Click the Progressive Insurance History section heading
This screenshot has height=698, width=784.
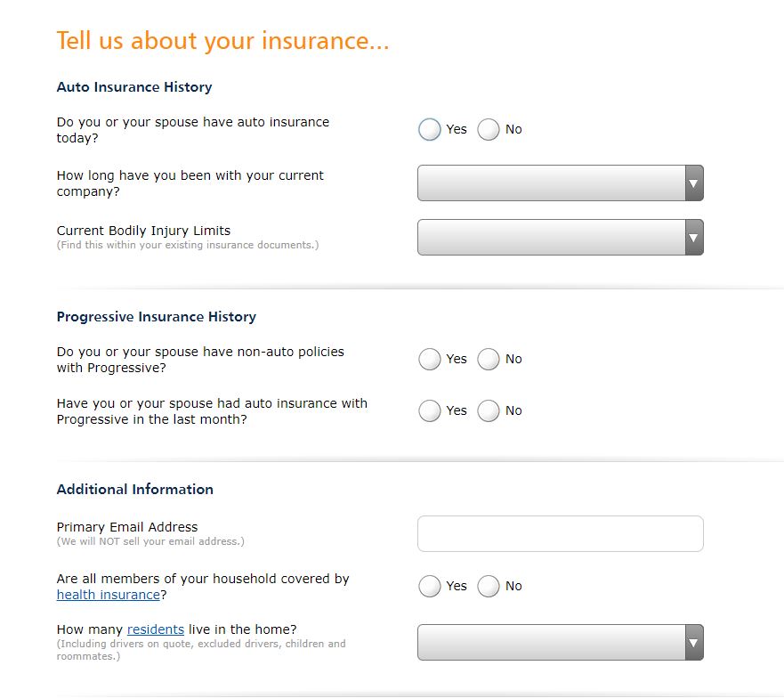tap(156, 317)
